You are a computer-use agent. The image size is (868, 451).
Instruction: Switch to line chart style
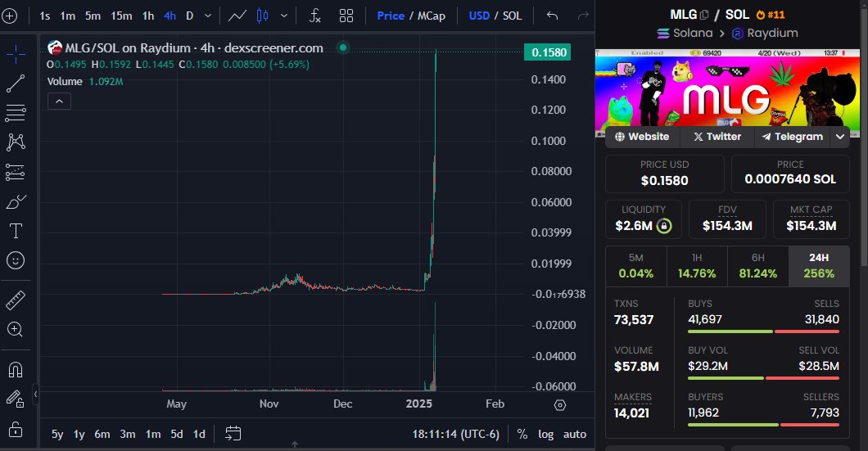[x=237, y=16]
